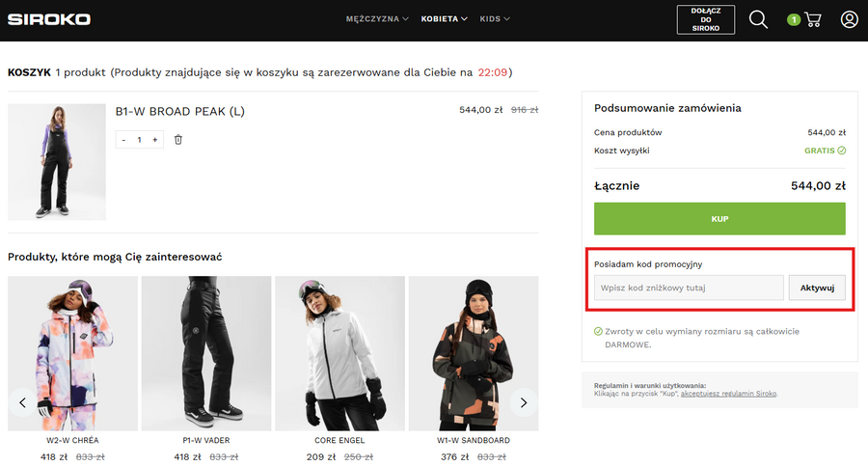Open the shopping cart icon
Image resolution: width=868 pixels, height=467 pixels.
click(813, 19)
